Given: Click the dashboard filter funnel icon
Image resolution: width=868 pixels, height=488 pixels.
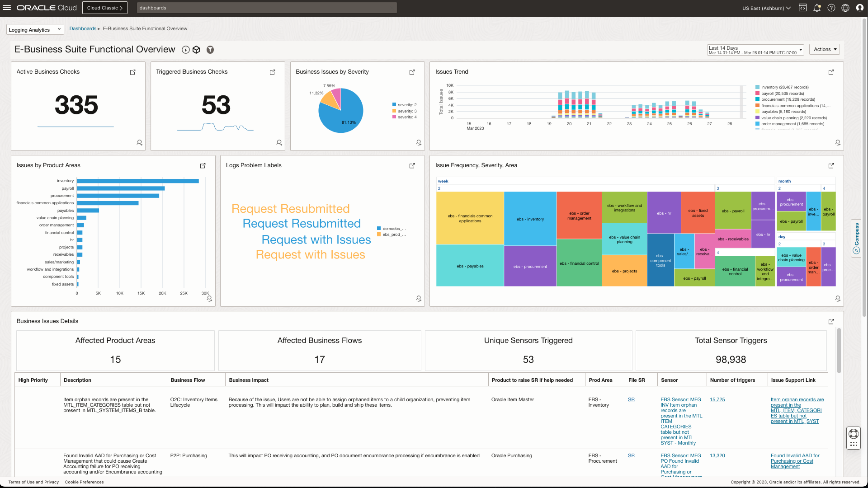Looking at the screenshot, I should pyautogui.click(x=210, y=50).
